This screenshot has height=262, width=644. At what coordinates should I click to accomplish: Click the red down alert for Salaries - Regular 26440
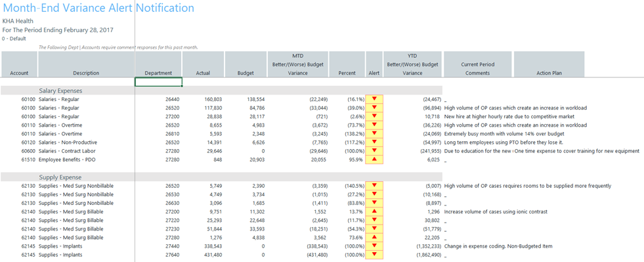pos(374,99)
